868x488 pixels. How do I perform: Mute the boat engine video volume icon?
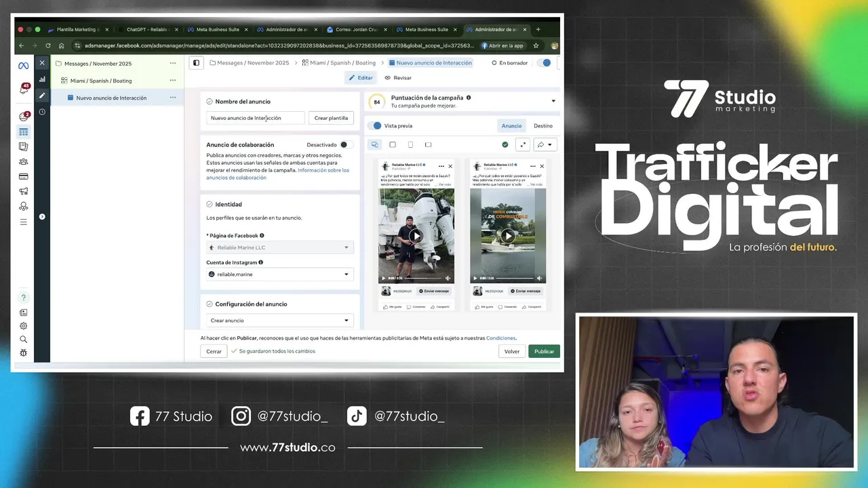pyautogui.click(x=448, y=278)
